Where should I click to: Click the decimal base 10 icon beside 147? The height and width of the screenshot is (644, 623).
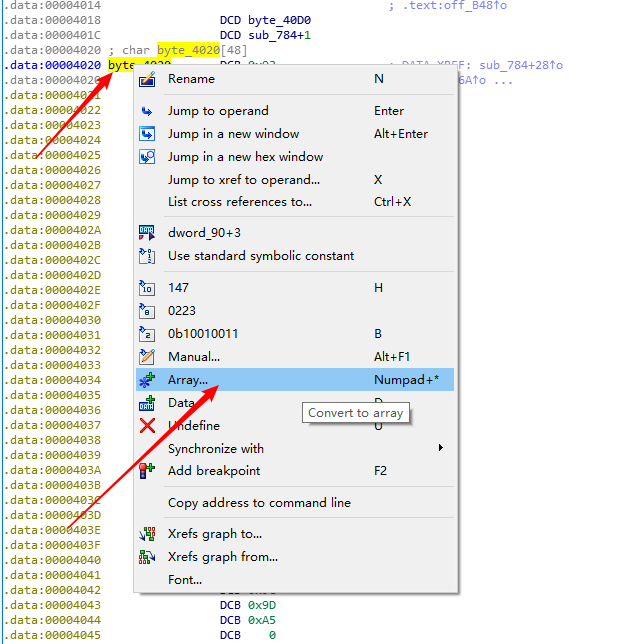tap(147, 288)
